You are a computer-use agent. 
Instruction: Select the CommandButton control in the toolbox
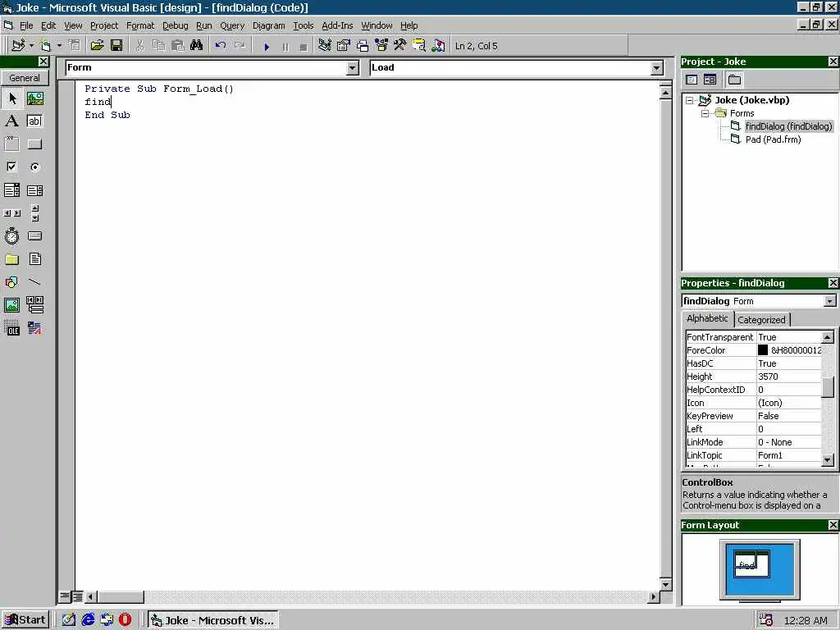click(34, 144)
